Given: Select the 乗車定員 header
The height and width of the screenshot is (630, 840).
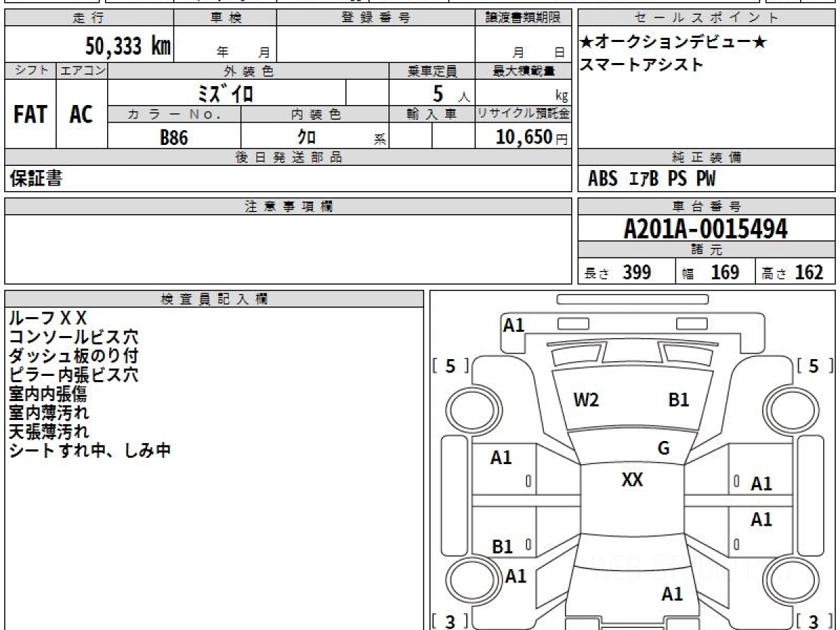Looking at the screenshot, I should 432,71.
